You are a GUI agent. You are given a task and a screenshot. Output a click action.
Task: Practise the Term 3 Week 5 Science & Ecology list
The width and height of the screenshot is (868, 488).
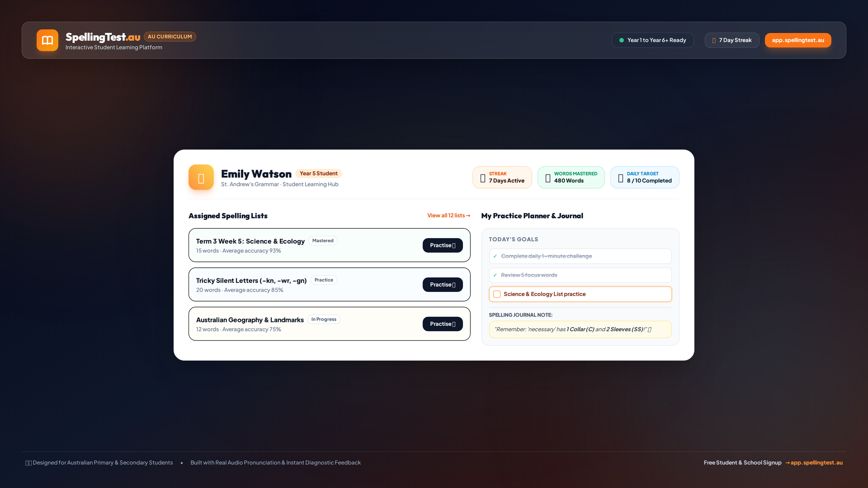click(442, 245)
